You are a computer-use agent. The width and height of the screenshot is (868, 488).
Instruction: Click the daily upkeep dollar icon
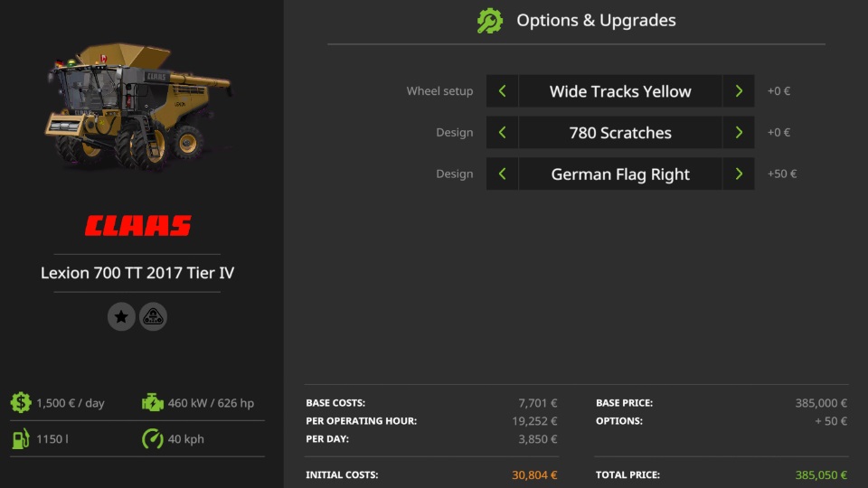click(x=21, y=403)
